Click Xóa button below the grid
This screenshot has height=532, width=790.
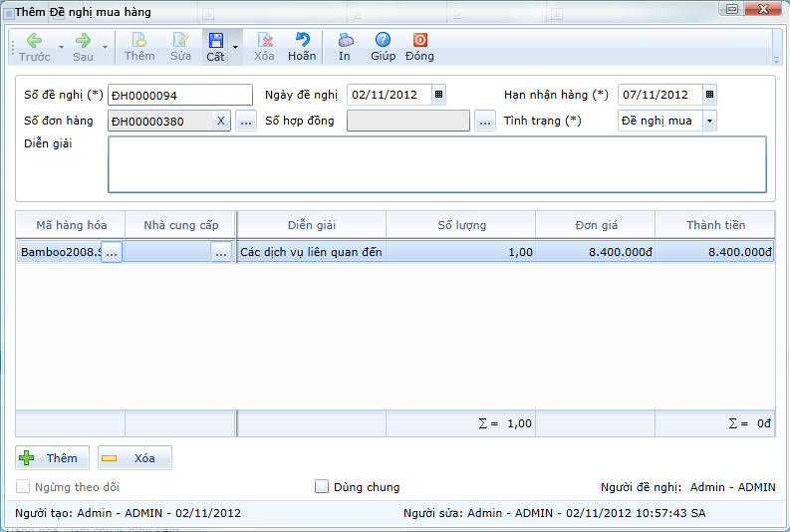[x=134, y=458]
